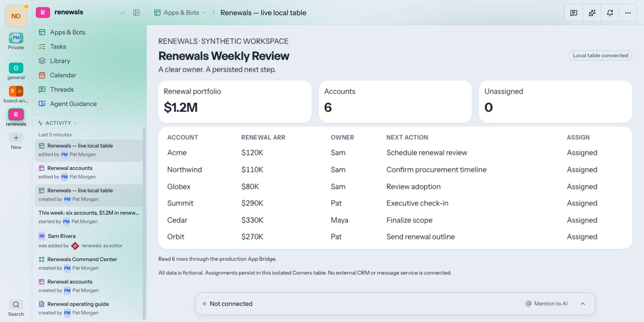Select the $330K renewal ARR value
Screen dimensions: 644x322
(x=252, y=220)
